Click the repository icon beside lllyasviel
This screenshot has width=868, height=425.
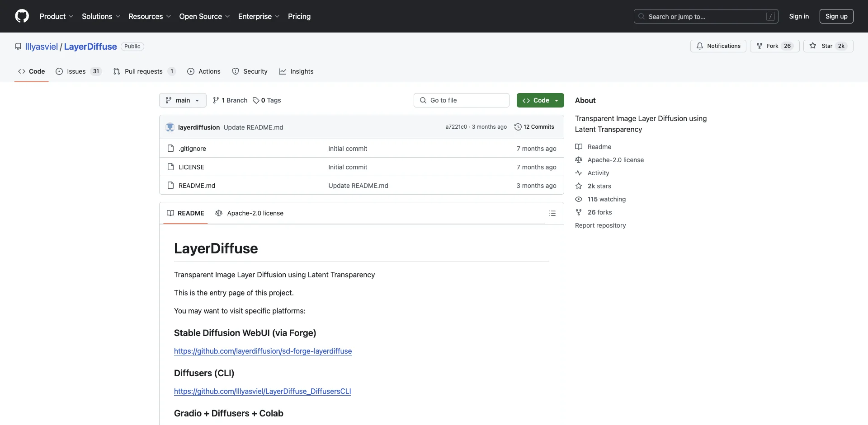point(18,47)
